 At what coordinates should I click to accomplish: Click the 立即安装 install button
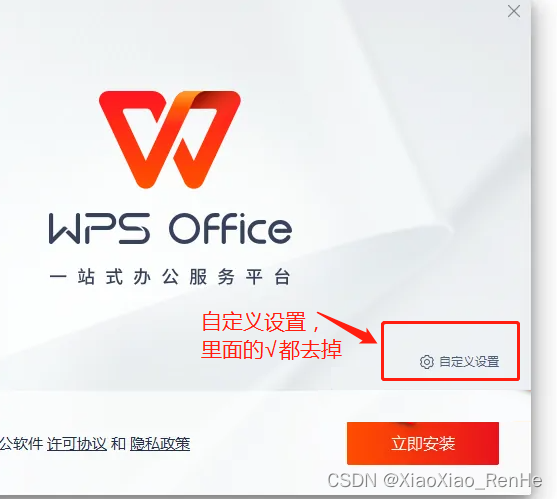(423, 443)
